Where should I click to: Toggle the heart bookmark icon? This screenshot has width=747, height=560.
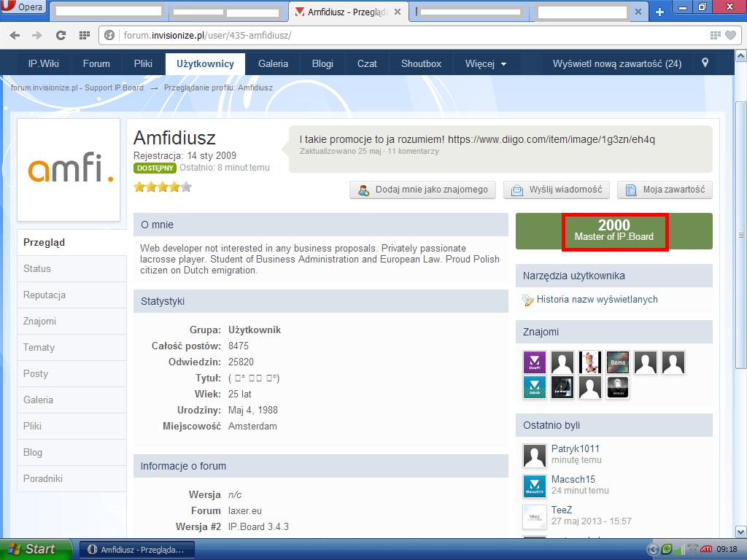tap(729, 34)
